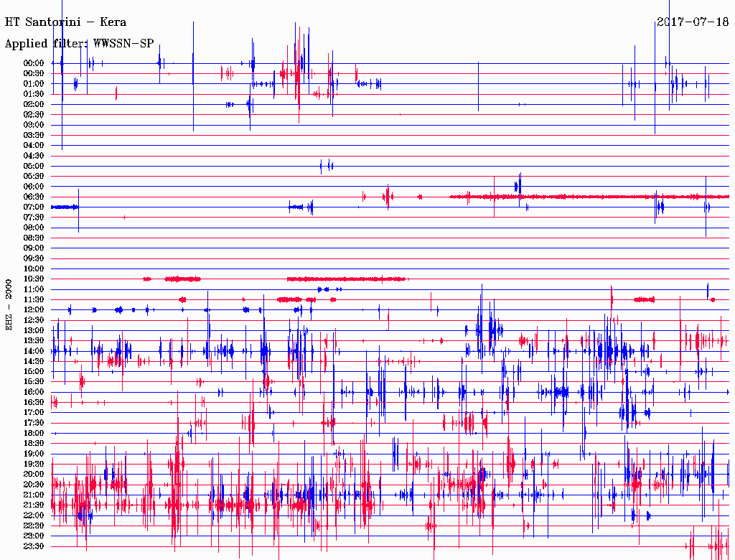
Task: Select the 06:30 time label
Action: pos(34,197)
